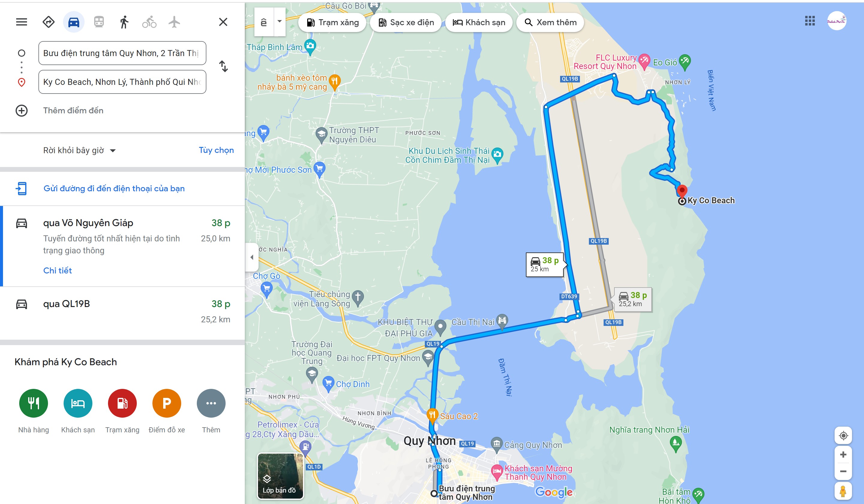Select walking travel mode
The height and width of the screenshot is (504, 864).
click(124, 22)
